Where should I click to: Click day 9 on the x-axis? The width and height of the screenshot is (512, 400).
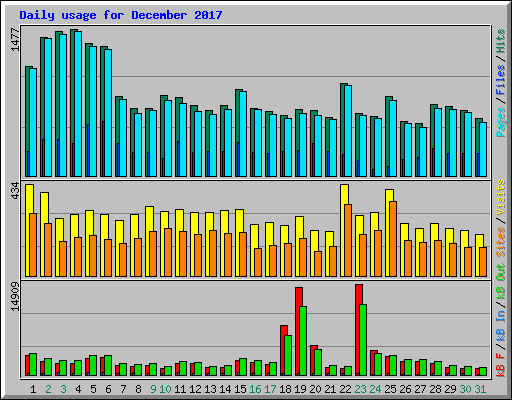tap(153, 389)
